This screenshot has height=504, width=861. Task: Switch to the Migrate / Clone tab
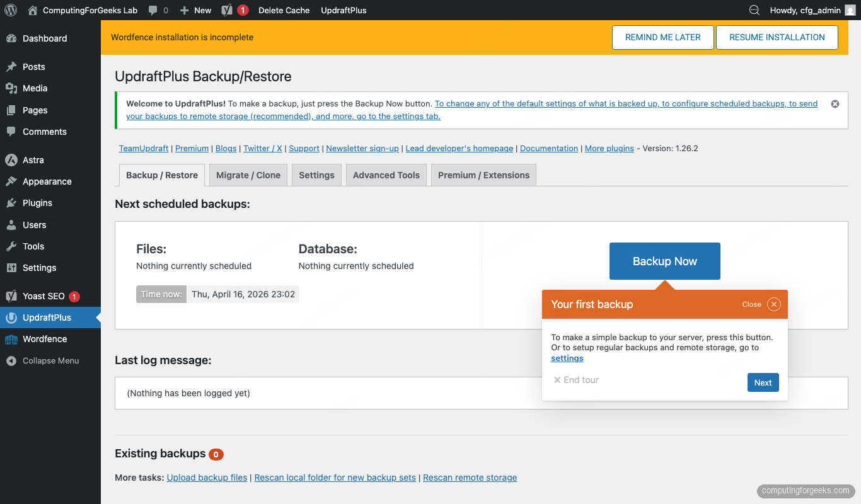(248, 175)
